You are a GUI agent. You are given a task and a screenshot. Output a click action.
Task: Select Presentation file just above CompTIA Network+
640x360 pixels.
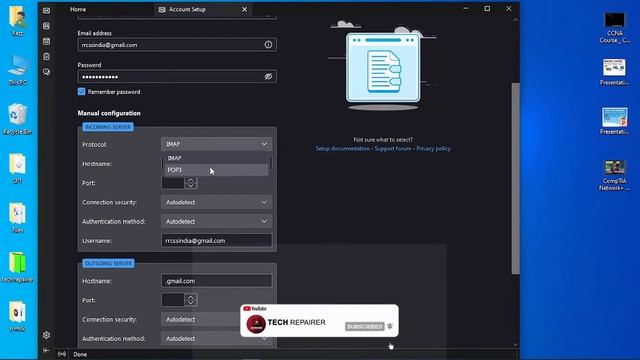pos(614,121)
